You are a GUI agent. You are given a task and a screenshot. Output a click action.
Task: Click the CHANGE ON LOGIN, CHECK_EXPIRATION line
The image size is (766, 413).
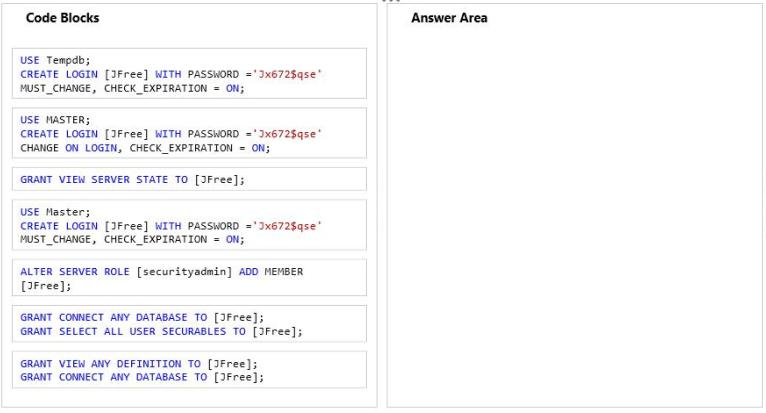tap(145, 148)
